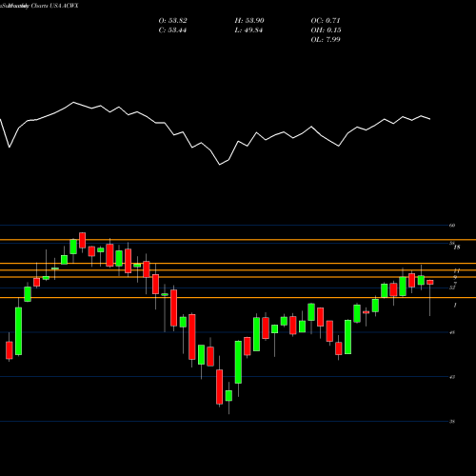This screenshot has height=476, width=476.
Task: Click the peak of the white indicator line
Action: [x=73, y=102]
